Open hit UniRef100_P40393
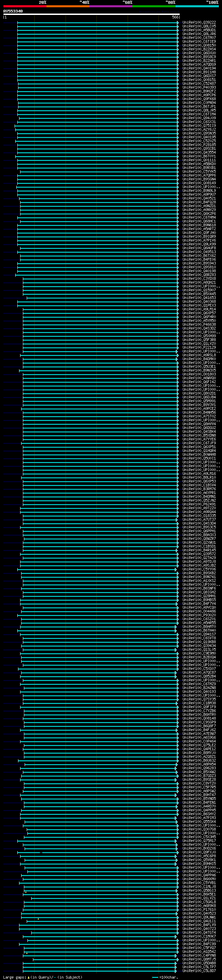This screenshot has width=222, height=980. [x=199, y=88]
